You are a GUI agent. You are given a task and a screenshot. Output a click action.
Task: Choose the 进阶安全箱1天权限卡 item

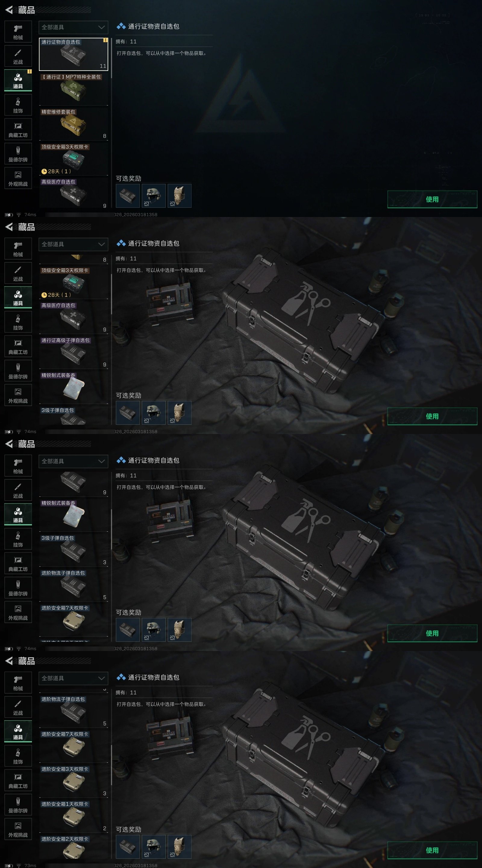pyautogui.click(x=74, y=816)
